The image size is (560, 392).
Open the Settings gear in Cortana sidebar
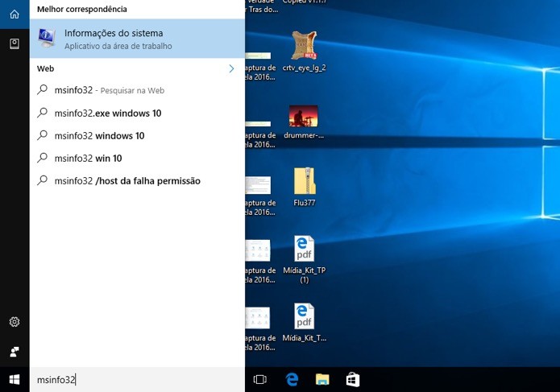tap(15, 322)
